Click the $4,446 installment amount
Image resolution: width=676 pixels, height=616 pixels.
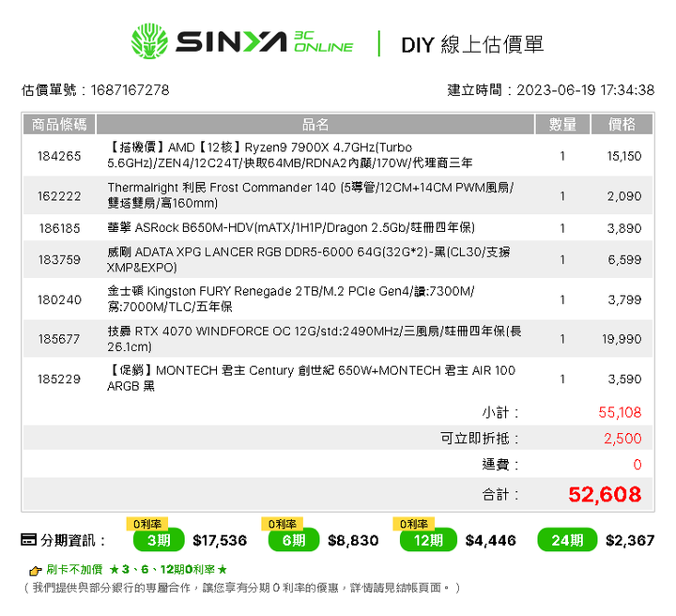coord(491,541)
